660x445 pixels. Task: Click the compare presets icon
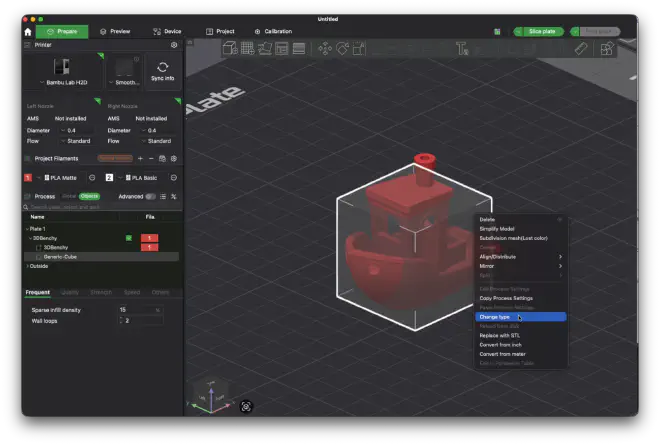(x=173, y=196)
